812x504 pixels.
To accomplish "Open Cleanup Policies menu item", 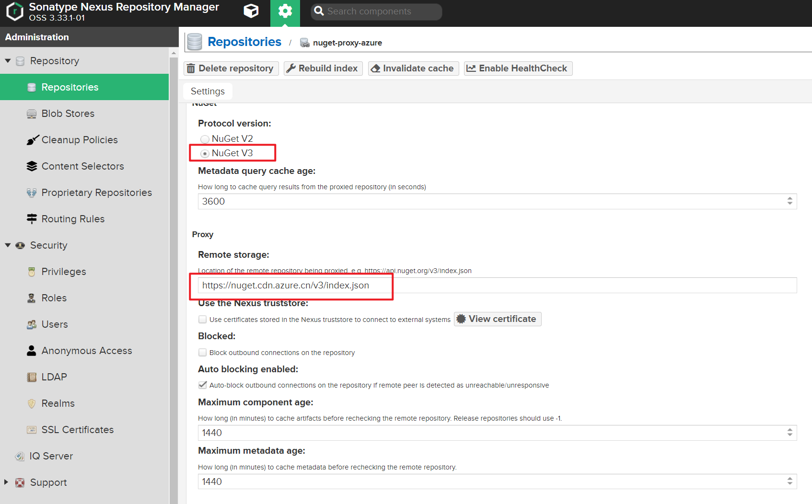I will click(x=84, y=140).
